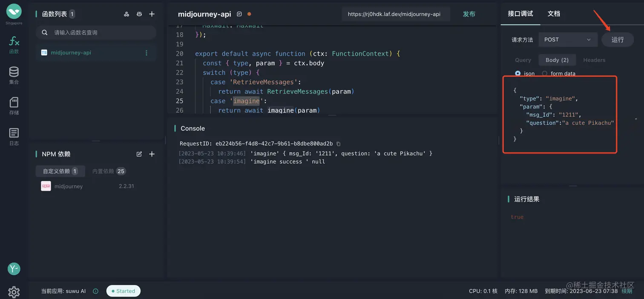Open the 日志 (logs) section
The height and width of the screenshot is (299, 644).
[x=14, y=137]
